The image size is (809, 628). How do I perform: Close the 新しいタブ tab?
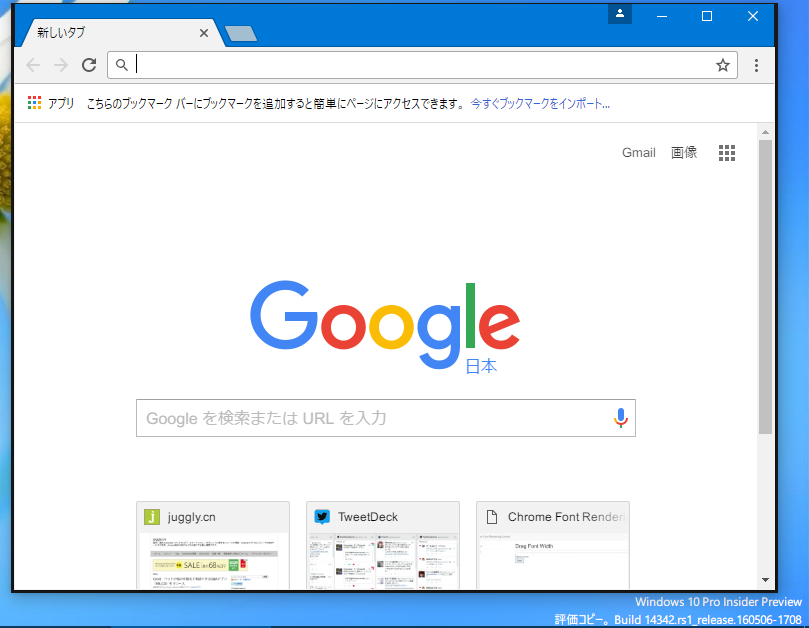[x=204, y=33]
